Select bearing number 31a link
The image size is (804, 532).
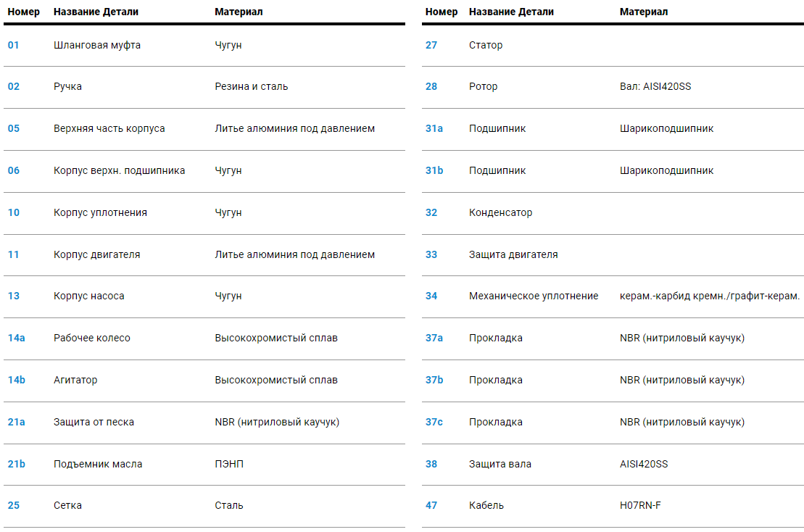click(434, 128)
